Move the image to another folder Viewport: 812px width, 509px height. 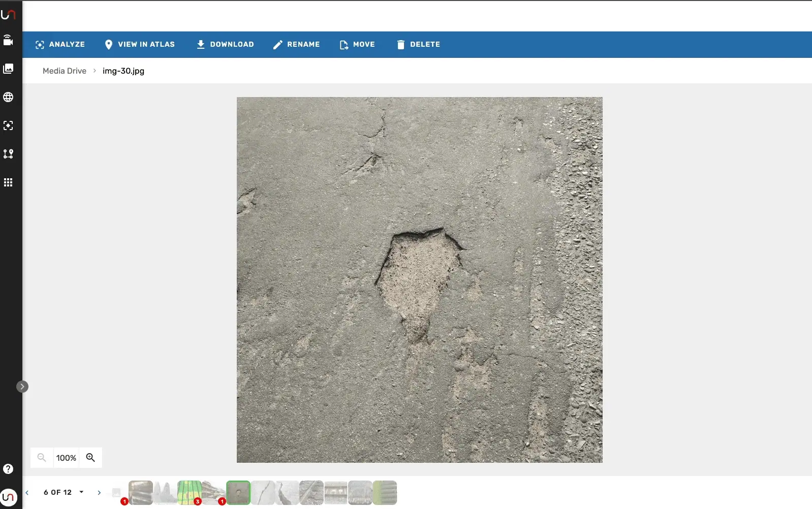[357, 45]
